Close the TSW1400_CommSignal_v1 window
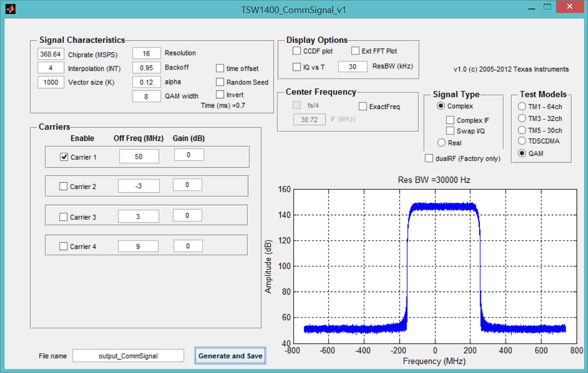 [570, 7]
